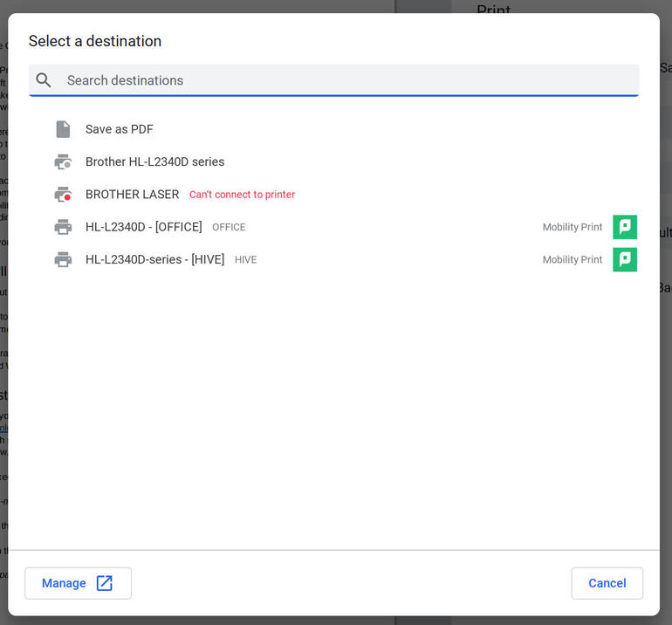Click the HIVE location label
672x625 pixels.
245,260
